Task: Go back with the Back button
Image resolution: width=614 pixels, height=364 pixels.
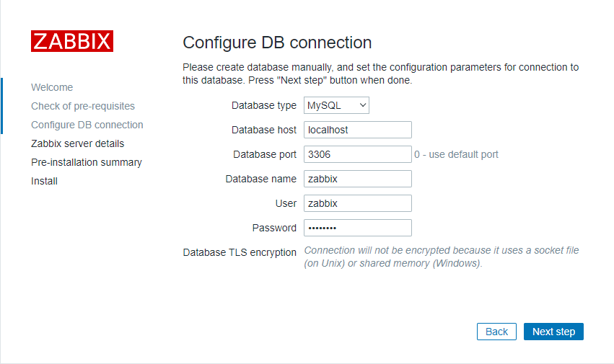Action: [496, 332]
